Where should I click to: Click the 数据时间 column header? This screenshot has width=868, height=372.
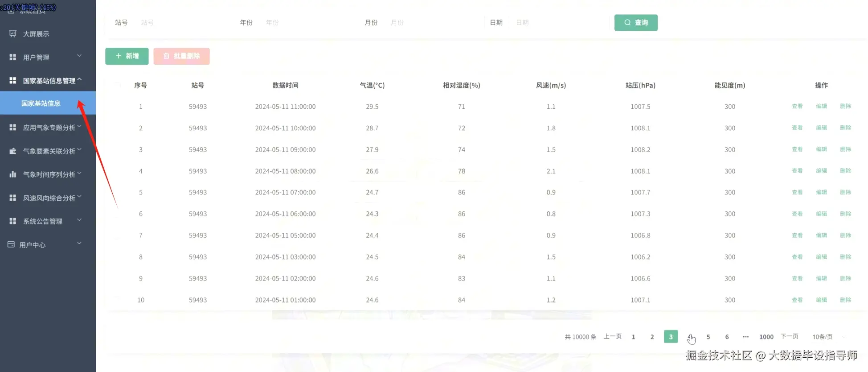coord(285,85)
